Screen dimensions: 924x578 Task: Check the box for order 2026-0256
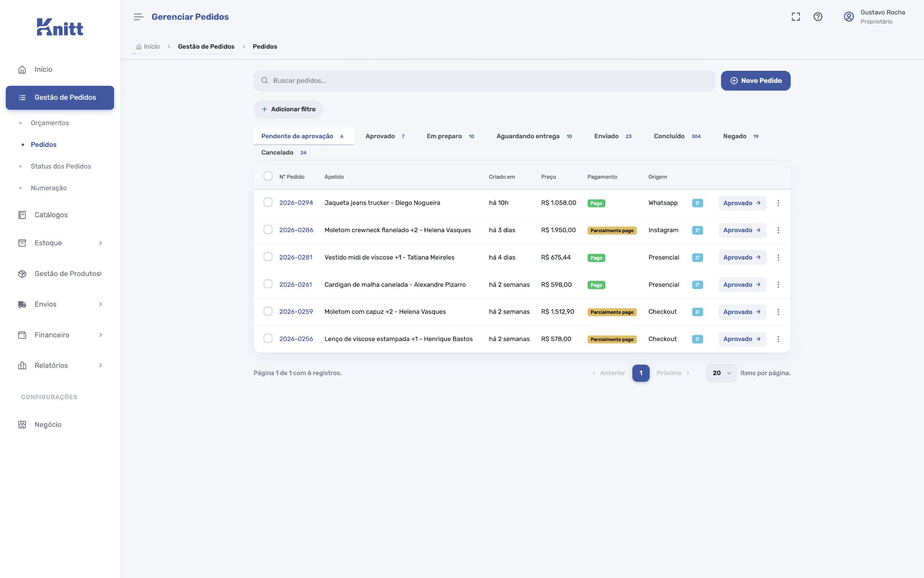(268, 338)
